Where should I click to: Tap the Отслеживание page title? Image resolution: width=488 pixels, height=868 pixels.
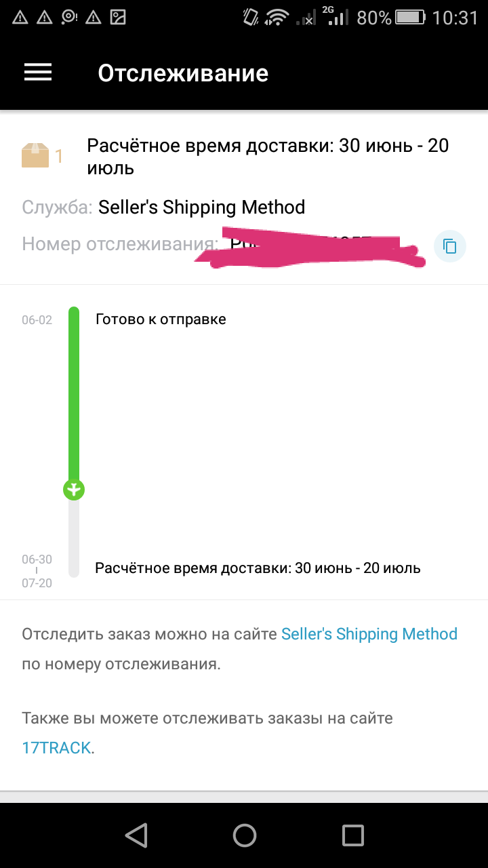point(183,73)
